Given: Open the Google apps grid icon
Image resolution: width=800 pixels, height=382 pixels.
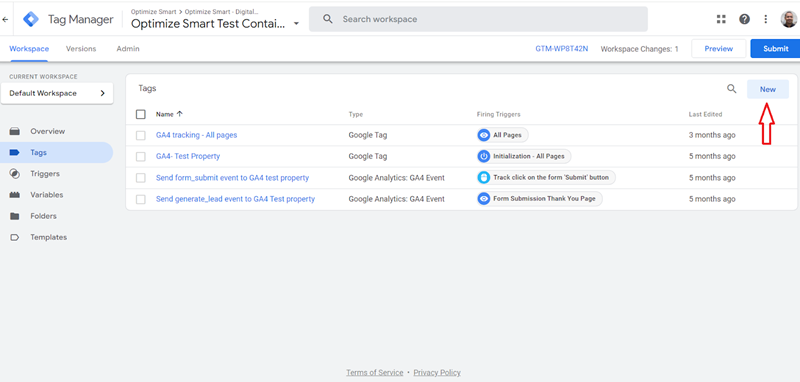Looking at the screenshot, I should 721,19.
